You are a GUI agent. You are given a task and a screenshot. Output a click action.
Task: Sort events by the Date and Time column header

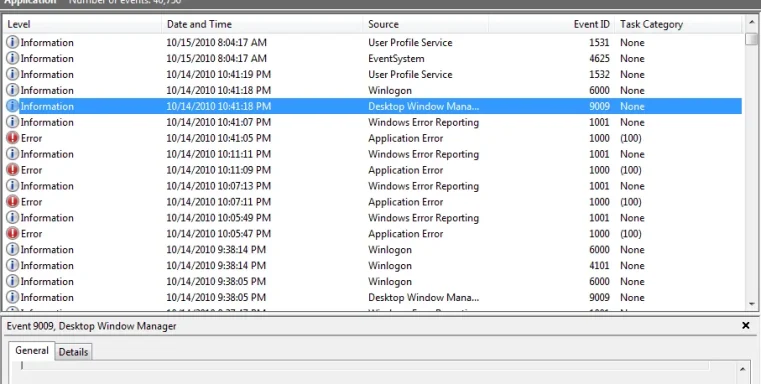[x=262, y=24]
